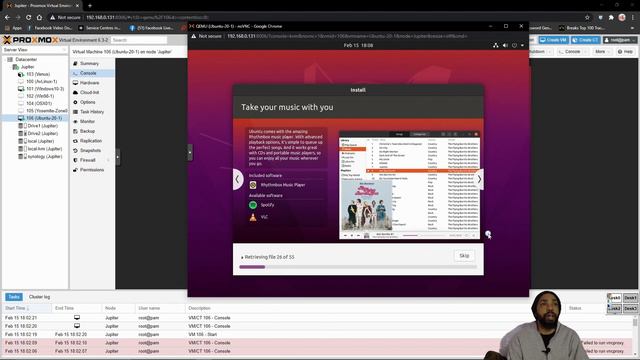This screenshot has height=360, width=640.
Task: Click the shield extension icon
Action: pos(600,18)
